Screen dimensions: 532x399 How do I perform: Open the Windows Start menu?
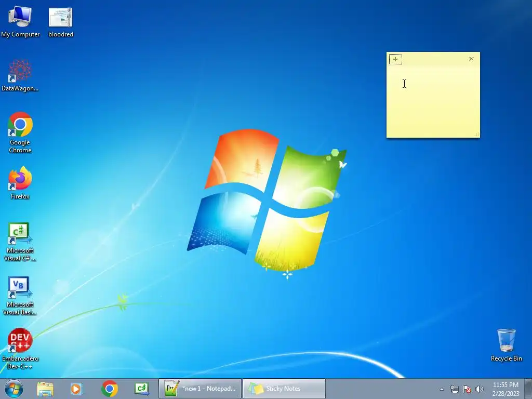tap(14, 389)
